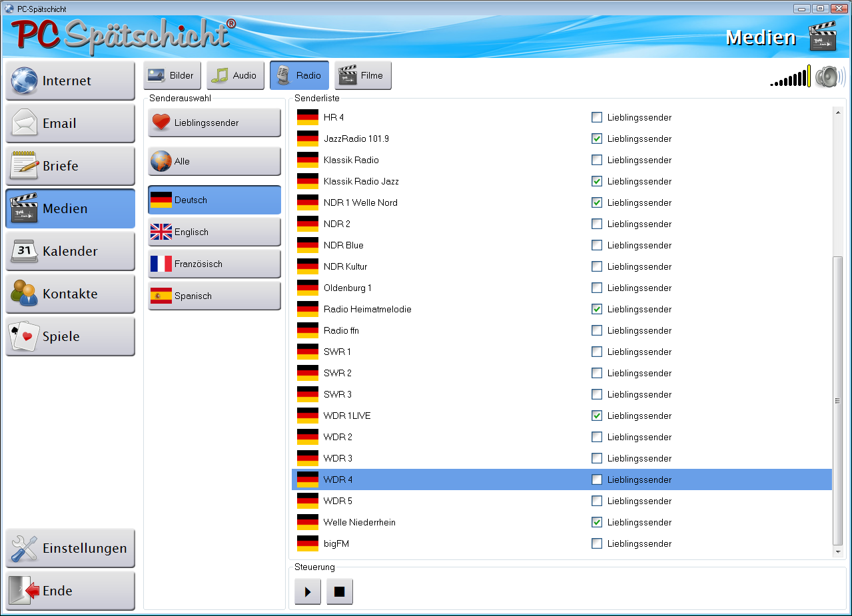
Task: Uncheck Lieblingssender for JazzRadio 101.9
Action: click(597, 139)
